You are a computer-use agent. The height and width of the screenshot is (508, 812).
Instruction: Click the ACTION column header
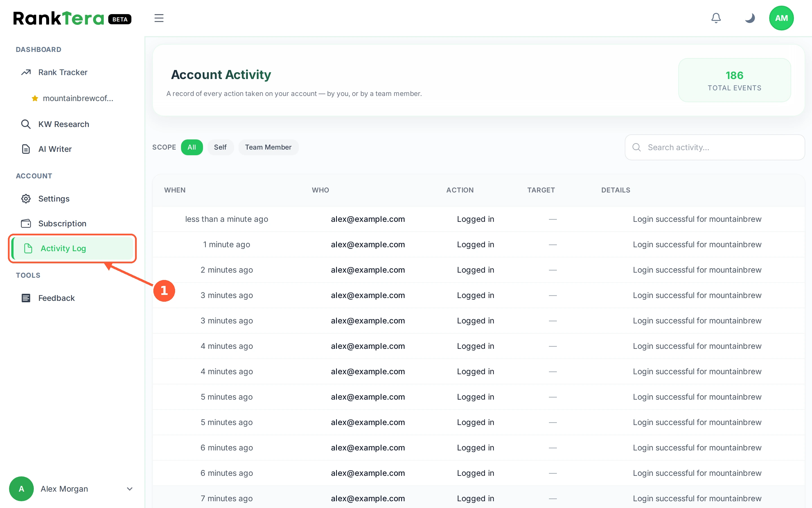(x=460, y=190)
